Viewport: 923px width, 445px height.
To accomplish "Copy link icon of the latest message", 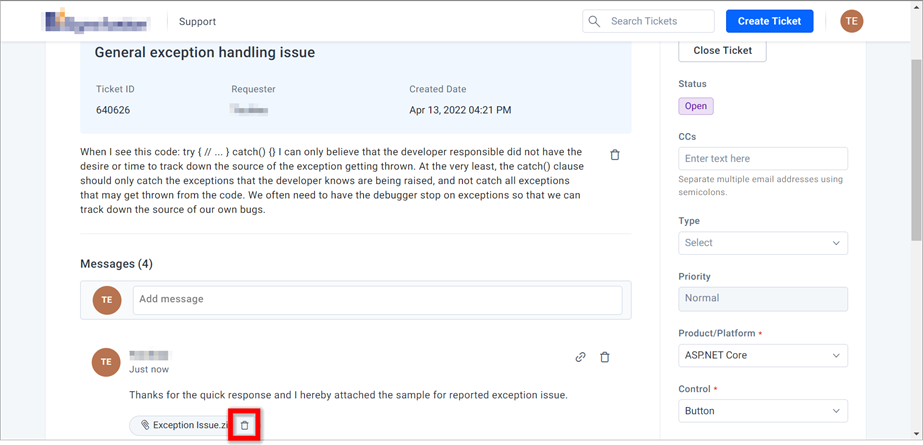I will tap(580, 357).
